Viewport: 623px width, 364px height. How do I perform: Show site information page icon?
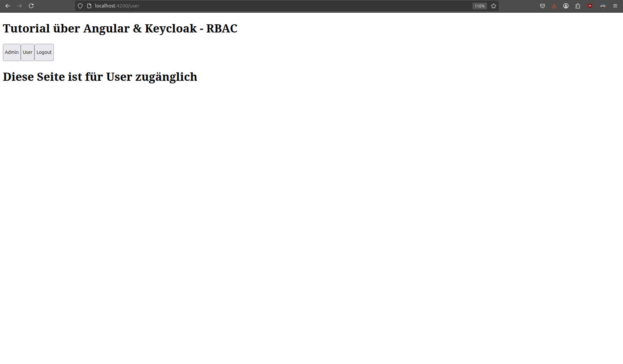click(x=89, y=6)
